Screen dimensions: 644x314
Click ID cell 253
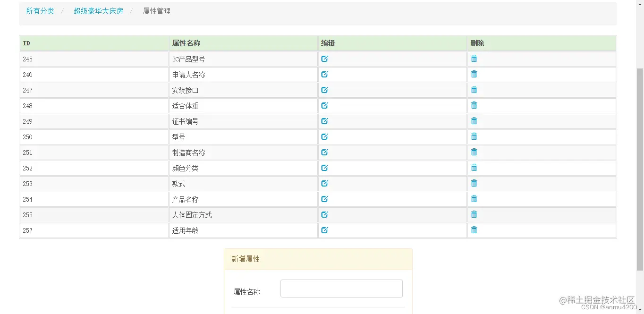[x=94, y=184]
